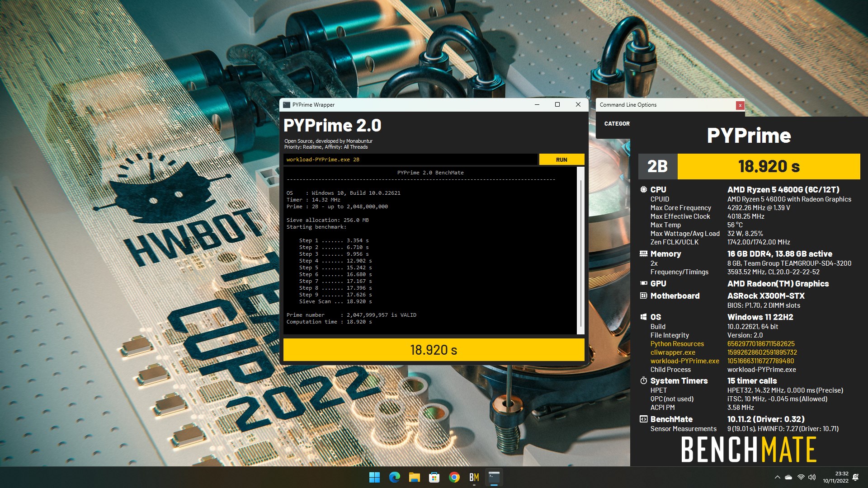The height and width of the screenshot is (488, 868).
Task: Open the notification bell icon
Action: pyautogui.click(x=855, y=477)
